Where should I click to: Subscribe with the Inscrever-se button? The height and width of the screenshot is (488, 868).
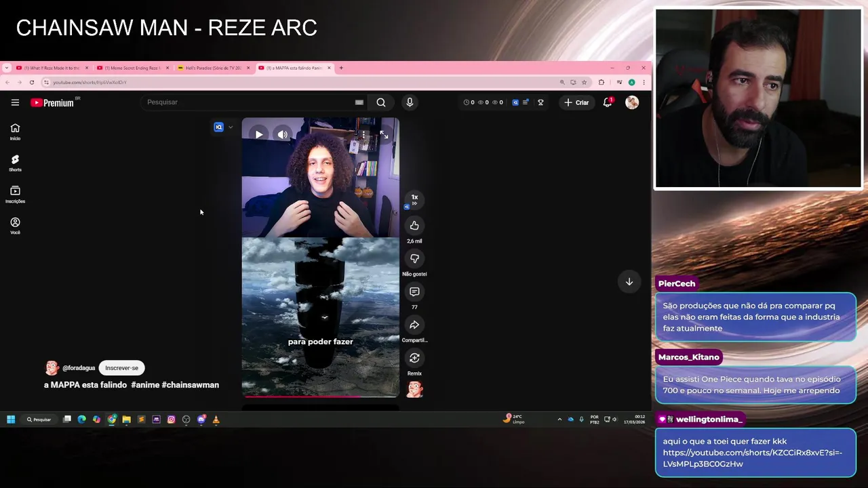(121, 368)
